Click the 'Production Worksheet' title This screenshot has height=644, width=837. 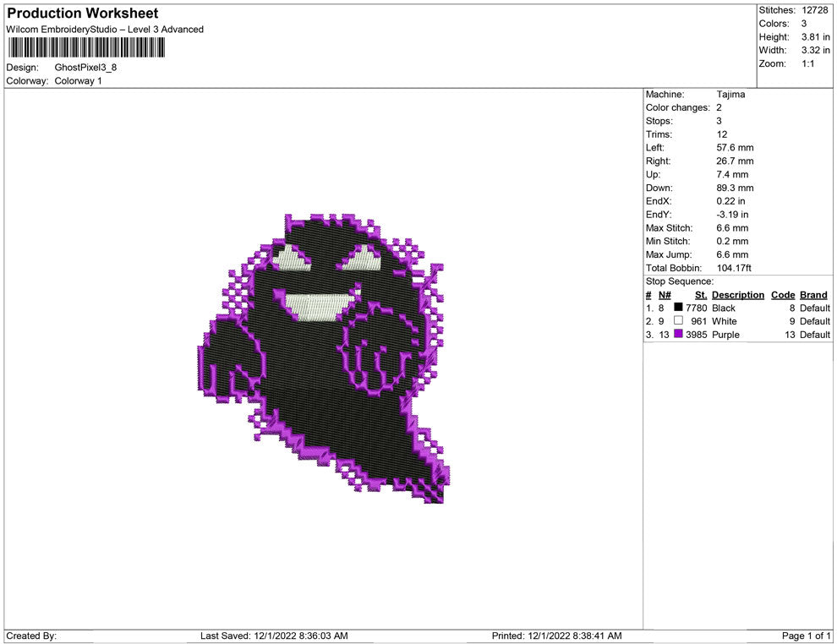click(83, 14)
